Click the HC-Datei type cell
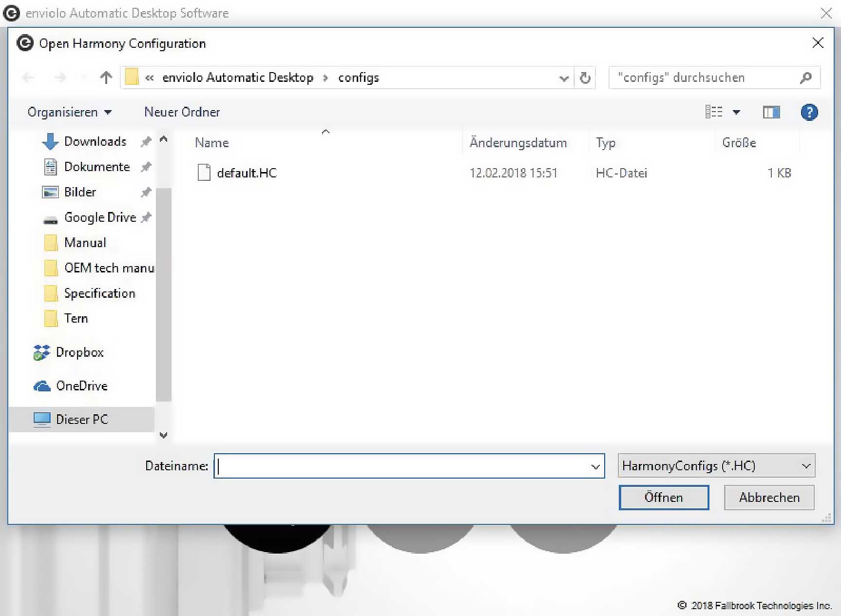Screen dimensions: 841x616 (621, 173)
